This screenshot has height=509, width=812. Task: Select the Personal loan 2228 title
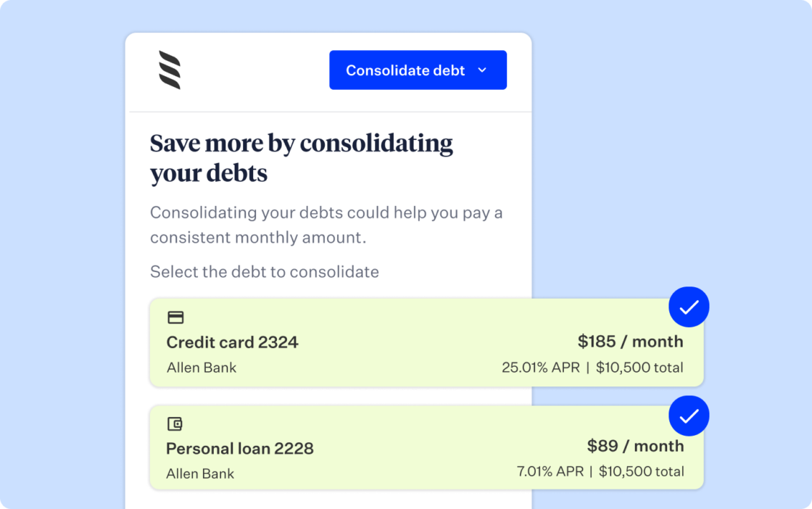pyautogui.click(x=240, y=448)
